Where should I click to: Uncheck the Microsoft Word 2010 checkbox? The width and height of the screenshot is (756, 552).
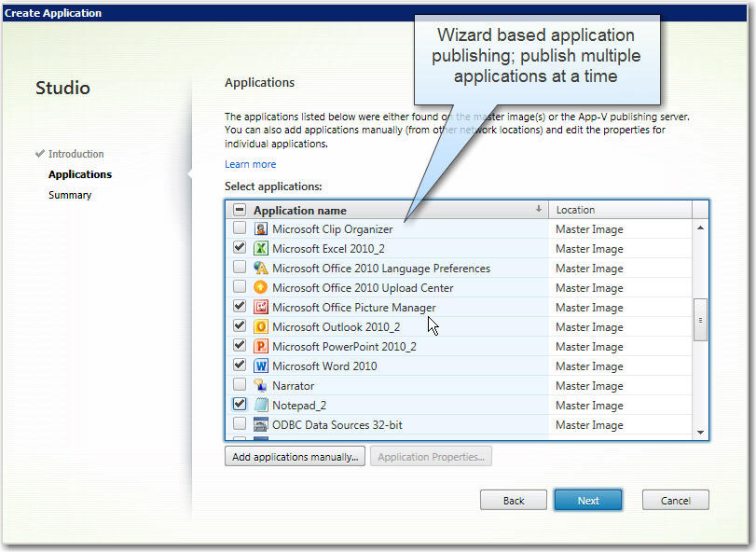[x=240, y=365]
